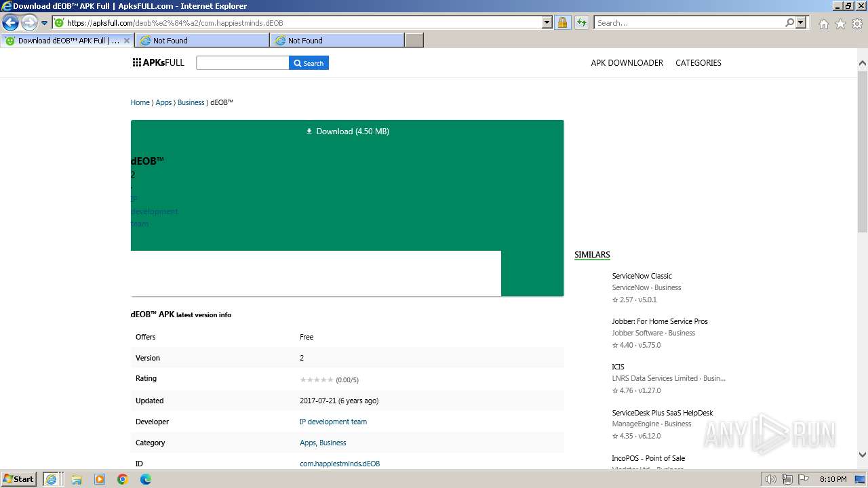Viewport: 868px width, 488px height.
Task: Open ServiceNow Classic similar app
Action: 642,276
